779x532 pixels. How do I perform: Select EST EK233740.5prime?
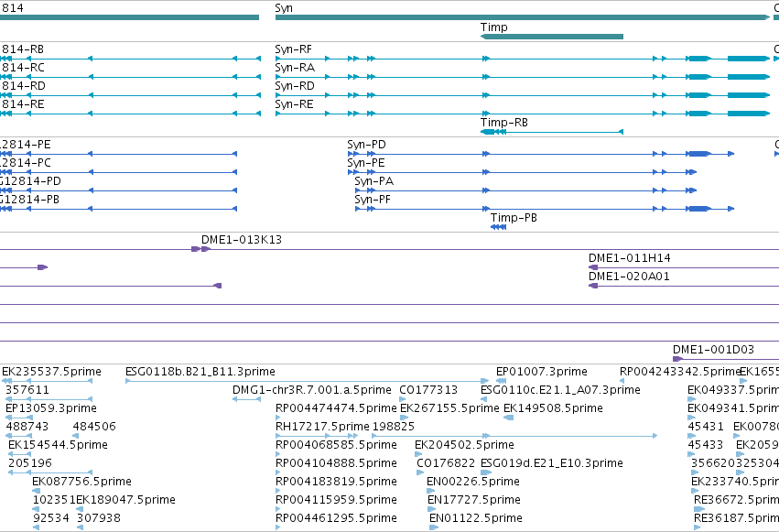(x=735, y=482)
